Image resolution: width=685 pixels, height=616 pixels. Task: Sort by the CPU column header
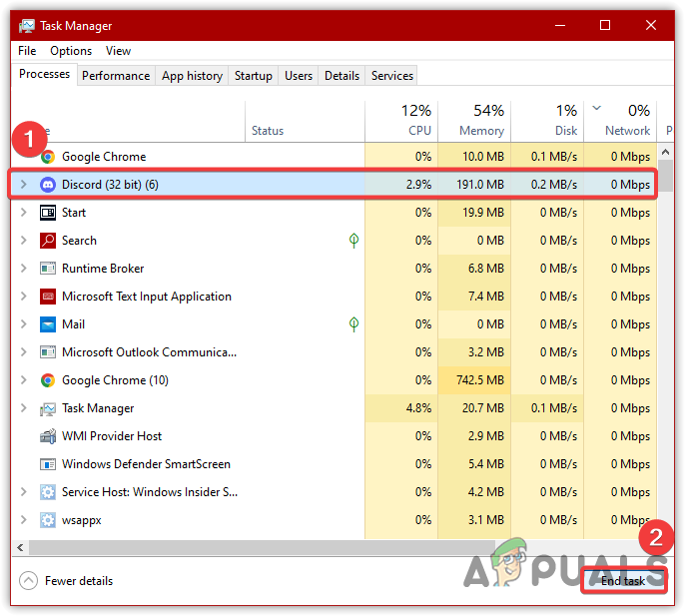[x=401, y=121]
